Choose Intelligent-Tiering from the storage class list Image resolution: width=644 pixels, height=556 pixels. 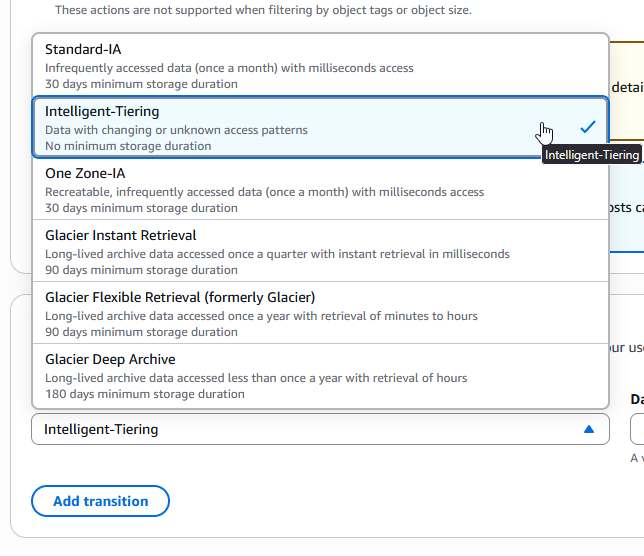pyautogui.click(x=320, y=127)
